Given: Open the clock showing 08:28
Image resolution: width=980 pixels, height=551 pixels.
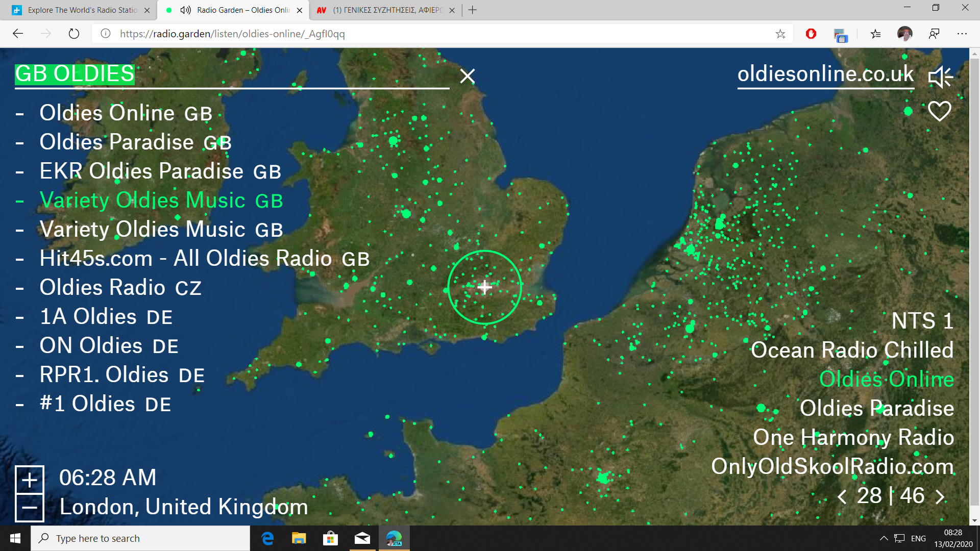Looking at the screenshot, I should click(x=953, y=538).
